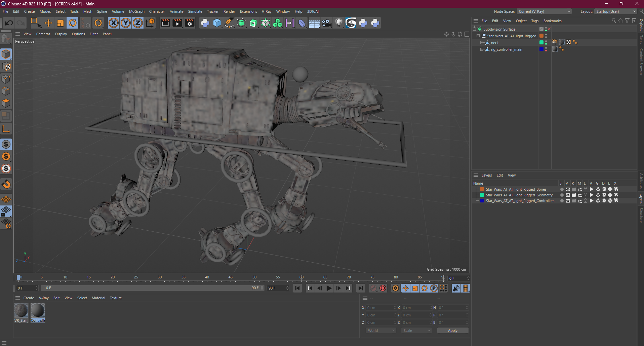Go to start of timeline
Viewport: 644px width, 346px height.
click(x=297, y=288)
